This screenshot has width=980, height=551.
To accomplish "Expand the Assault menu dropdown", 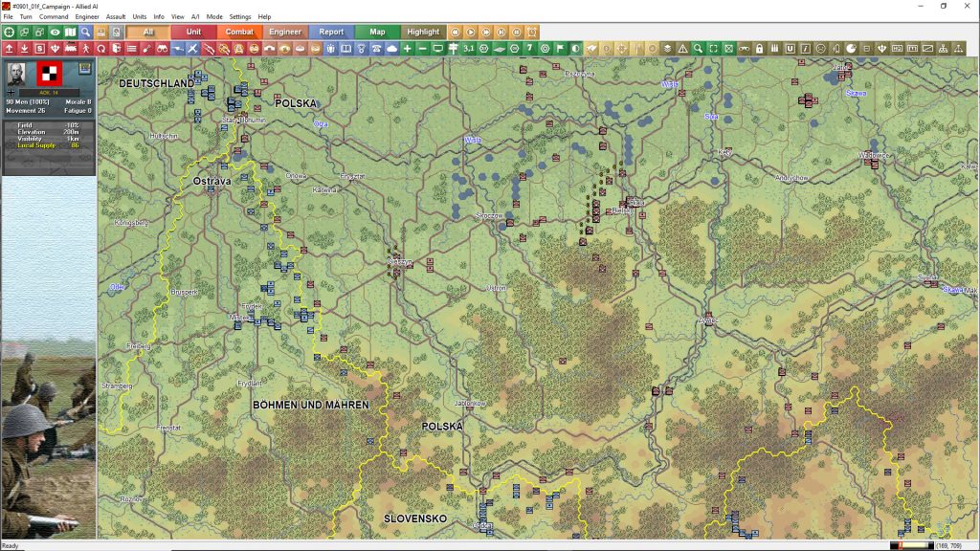I will coord(116,16).
